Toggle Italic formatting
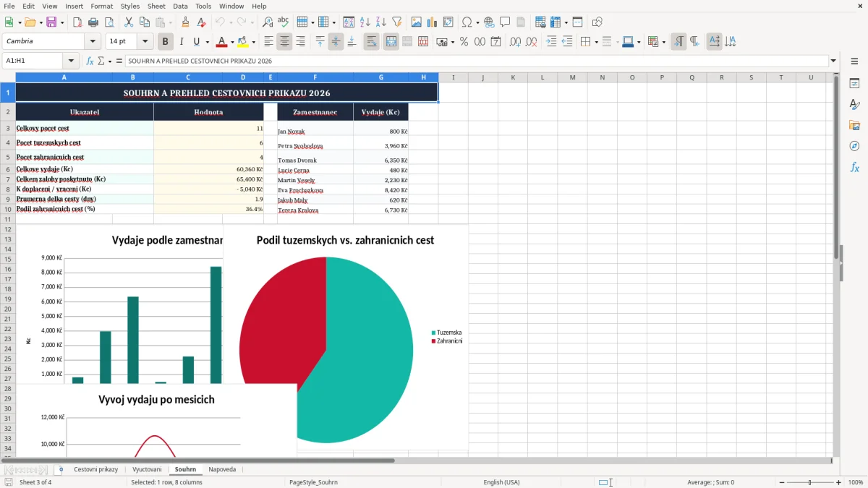This screenshot has width=868, height=488. coord(181,42)
